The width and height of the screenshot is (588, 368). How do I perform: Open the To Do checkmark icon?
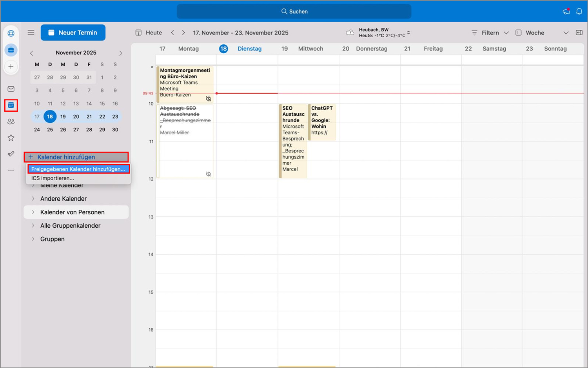[x=11, y=154]
